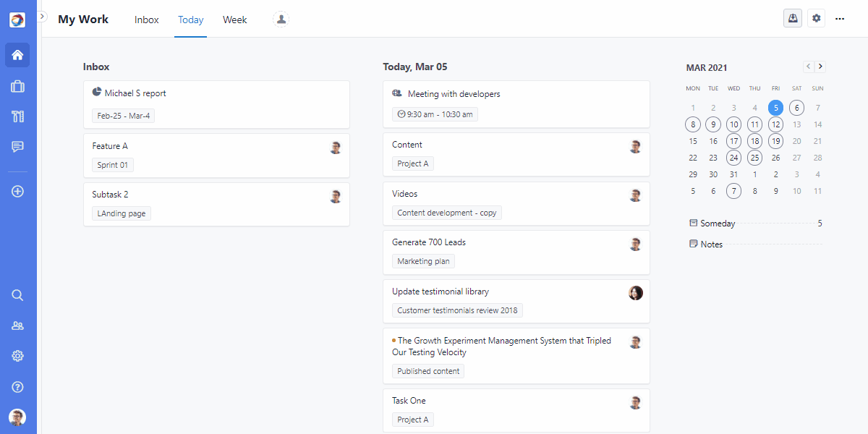868x434 pixels.
Task: Select the highlighted day 5 in the calendar
Action: pos(775,108)
